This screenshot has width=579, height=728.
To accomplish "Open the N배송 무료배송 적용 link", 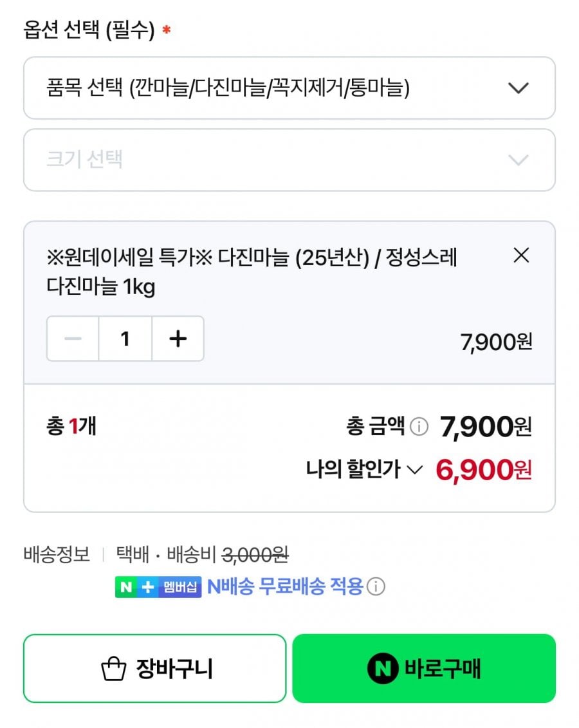I will [x=285, y=587].
